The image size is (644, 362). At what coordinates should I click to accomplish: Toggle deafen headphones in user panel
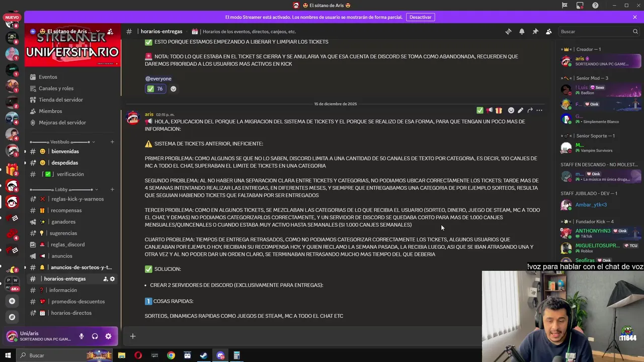click(95, 336)
